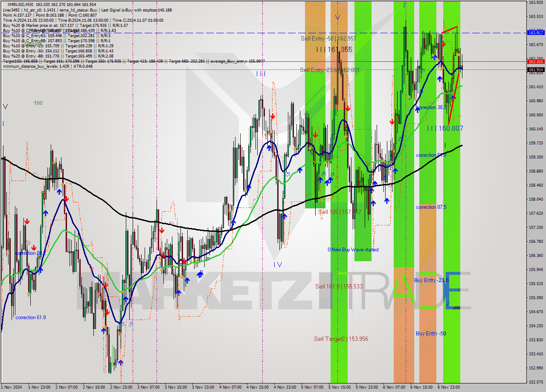546x392 pixels.
Task: Select 'Buy %20 @ Market price' line
Action: click(65, 25)
